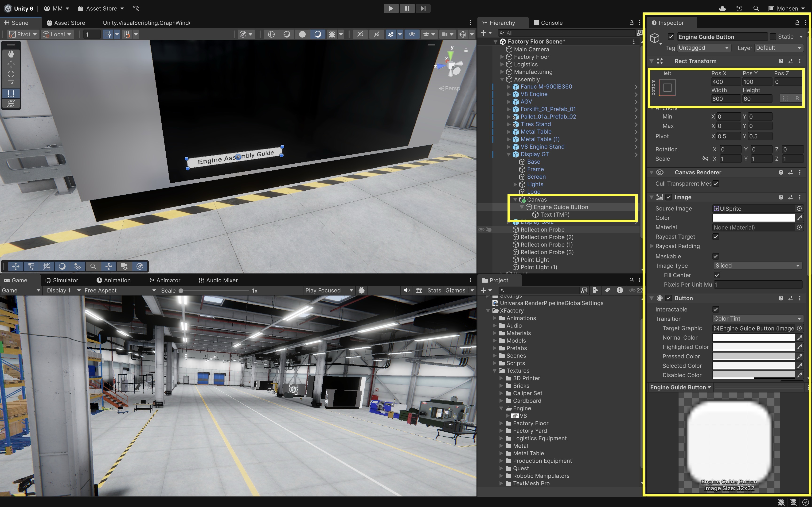812x507 pixels.
Task: Open the anchor presets box in Rect Transform
Action: coord(667,88)
